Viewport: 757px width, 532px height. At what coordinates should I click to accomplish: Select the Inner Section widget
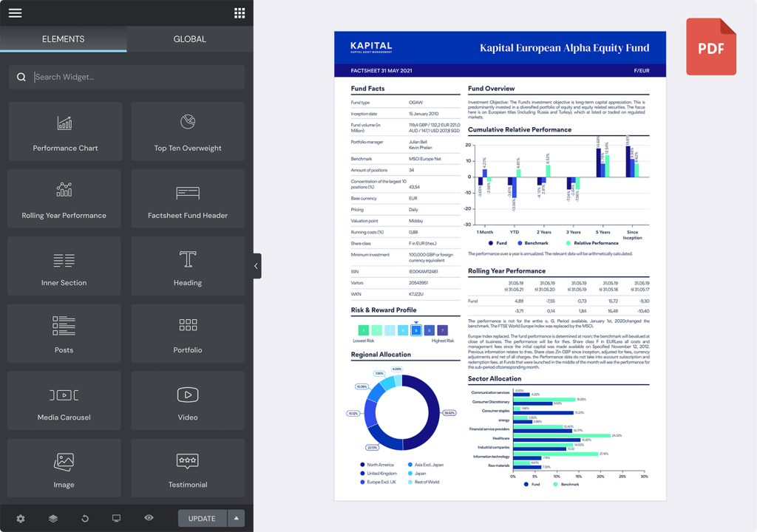[x=64, y=266]
